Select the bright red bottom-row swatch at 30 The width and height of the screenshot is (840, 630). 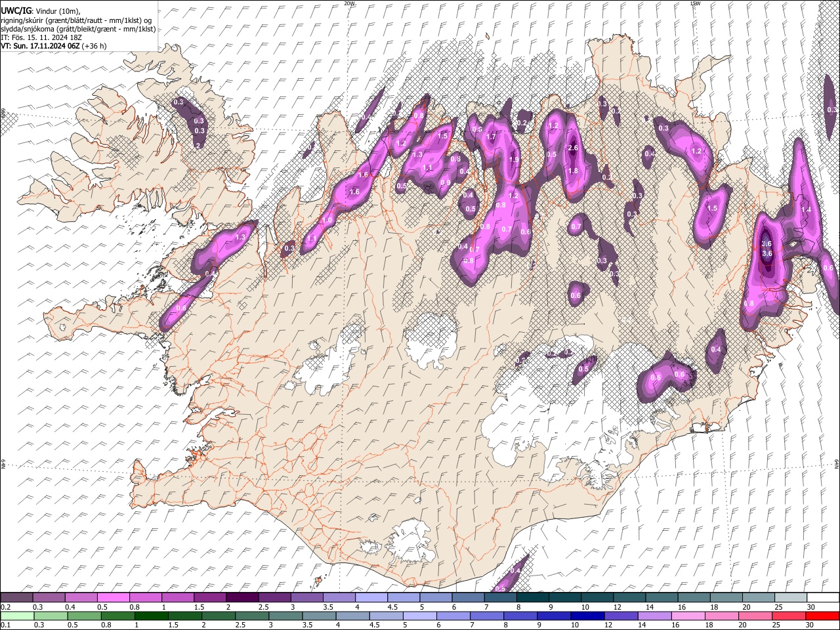(x=822, y=616)
